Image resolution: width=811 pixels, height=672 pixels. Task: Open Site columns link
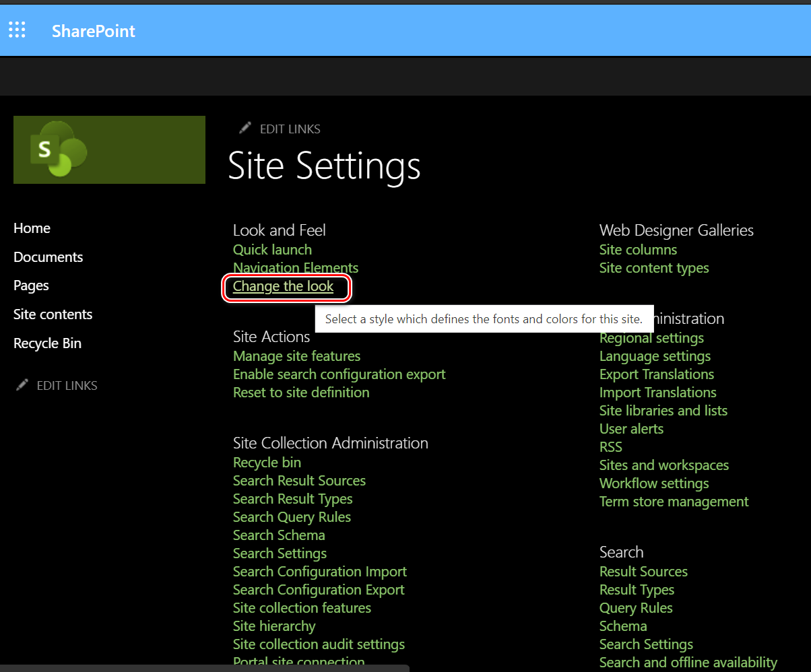[x=638, y=250]
